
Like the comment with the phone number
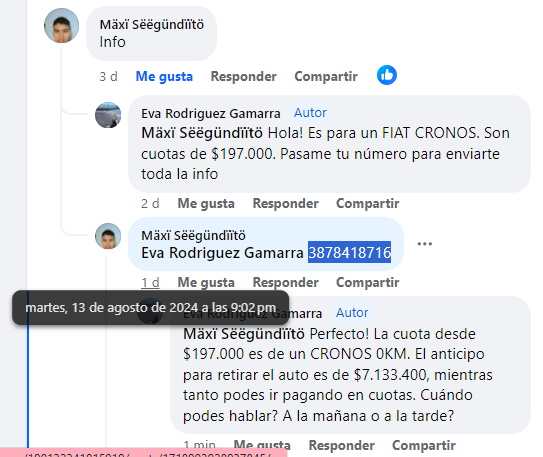tap(206, 283)
